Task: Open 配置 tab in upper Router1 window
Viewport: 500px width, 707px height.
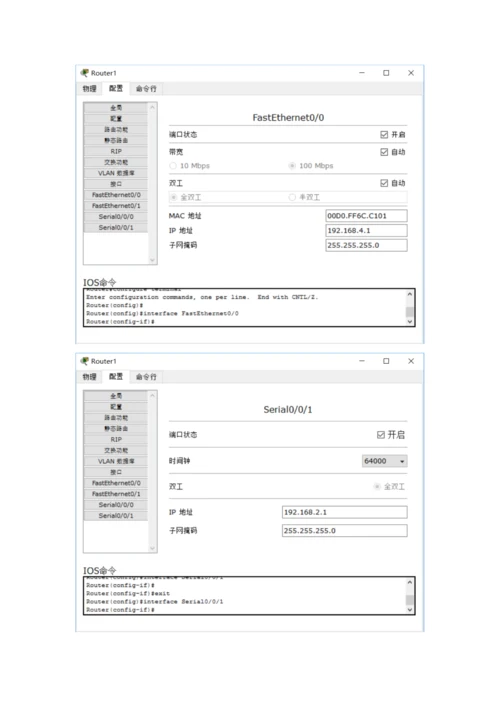Action: pos(115,88)
